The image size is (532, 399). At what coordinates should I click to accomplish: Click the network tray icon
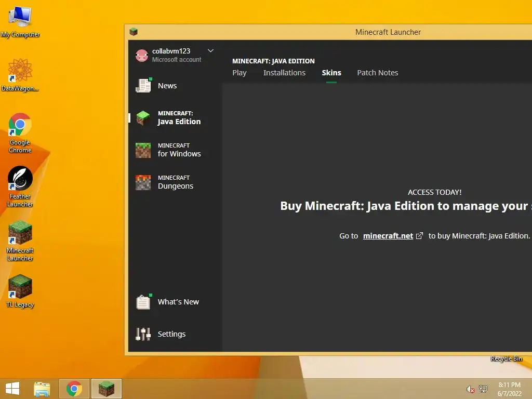483,389
